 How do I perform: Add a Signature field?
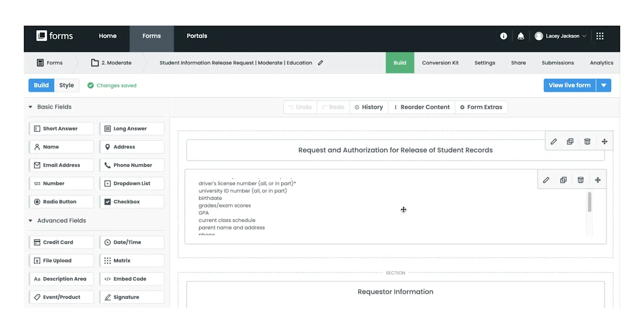pos(132,297)
